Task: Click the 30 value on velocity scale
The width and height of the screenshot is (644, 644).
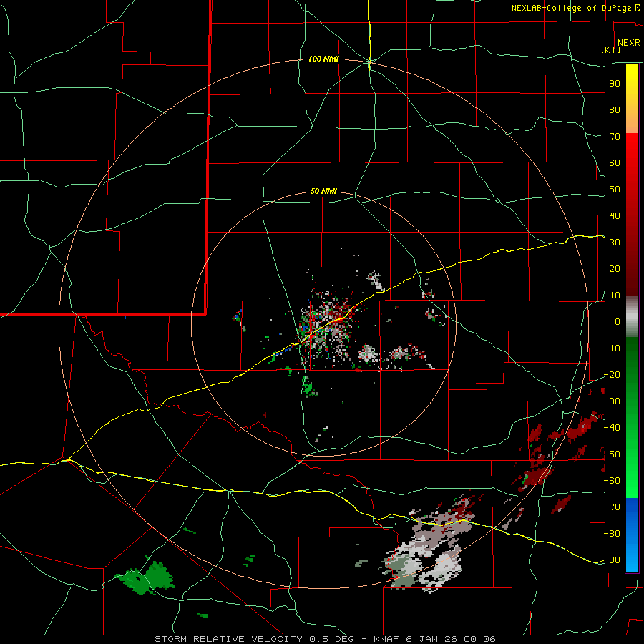Action: click(615, 243)
